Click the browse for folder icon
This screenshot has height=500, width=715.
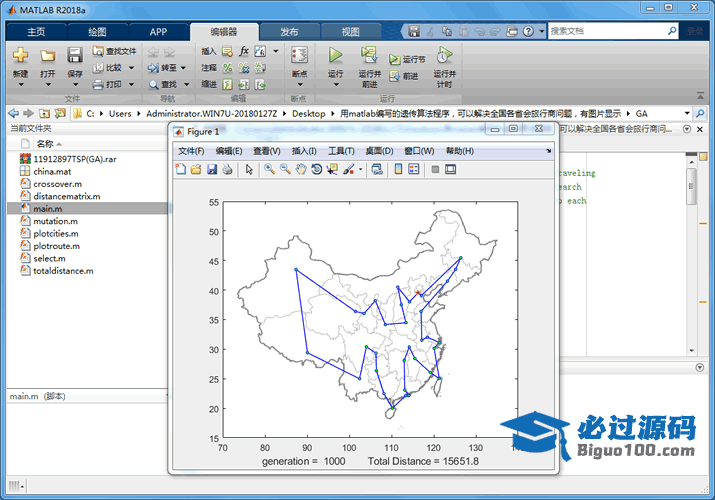pyautogui.click(x=60, y=113)
